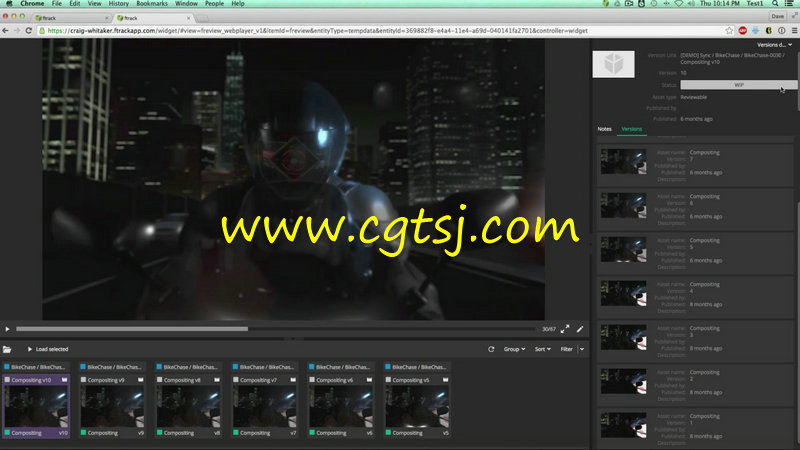This screenshot has width=800, height=450.
Task: Open the Bookmarks menu
Action: coord(152,4)
